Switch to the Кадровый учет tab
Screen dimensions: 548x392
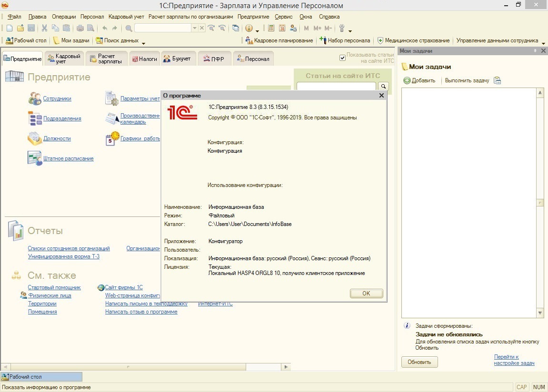[x=64, y=59]
